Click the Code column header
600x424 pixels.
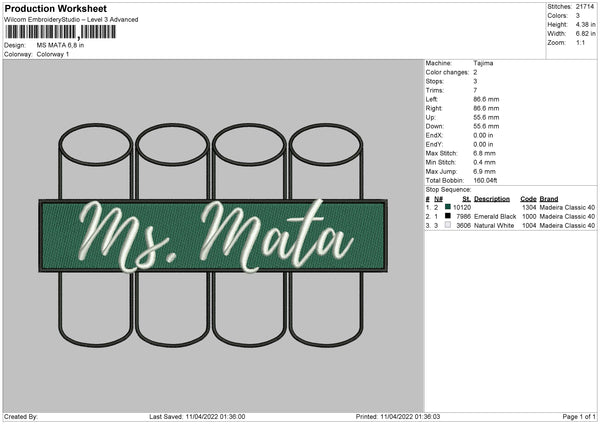point(528,199)
